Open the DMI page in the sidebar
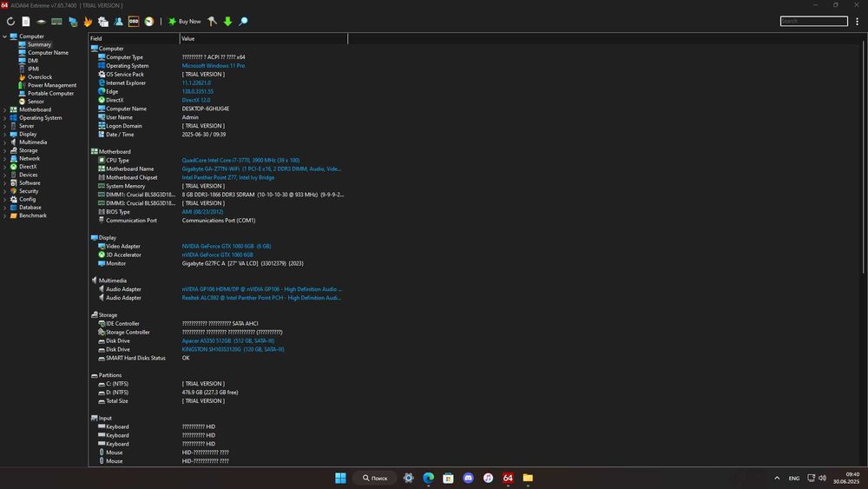This screenshot has height=489, width=868. click(x=33, y=61)
